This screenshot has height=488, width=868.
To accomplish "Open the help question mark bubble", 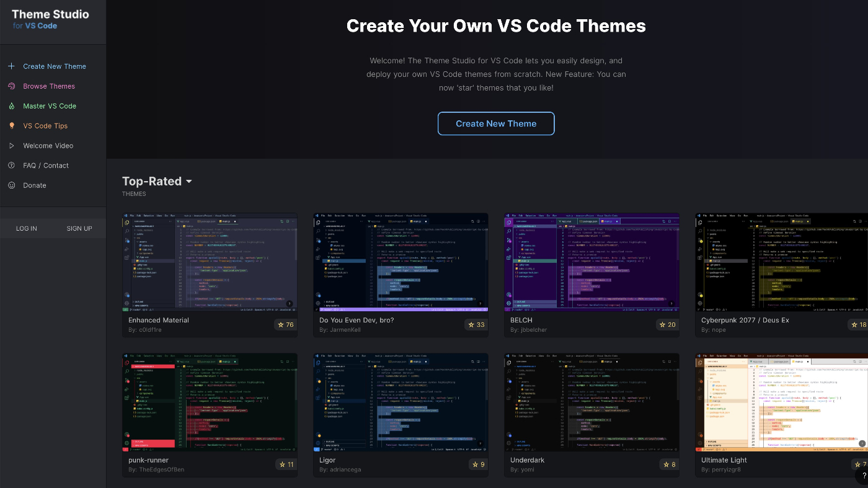I will [864, 476].
